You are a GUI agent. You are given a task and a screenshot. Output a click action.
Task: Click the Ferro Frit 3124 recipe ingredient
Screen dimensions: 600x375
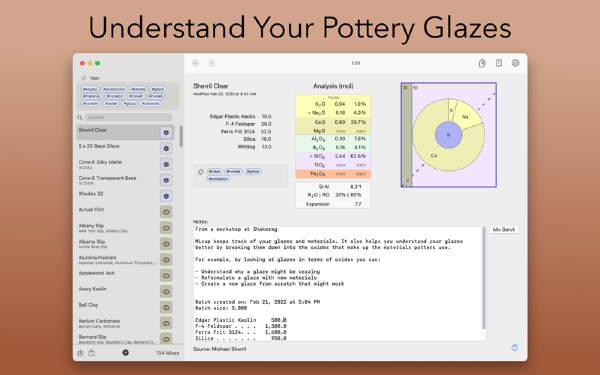[246, 132]
